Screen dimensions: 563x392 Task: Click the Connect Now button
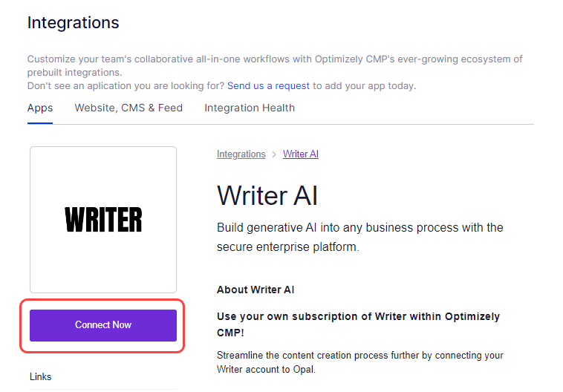pos(103,325)
